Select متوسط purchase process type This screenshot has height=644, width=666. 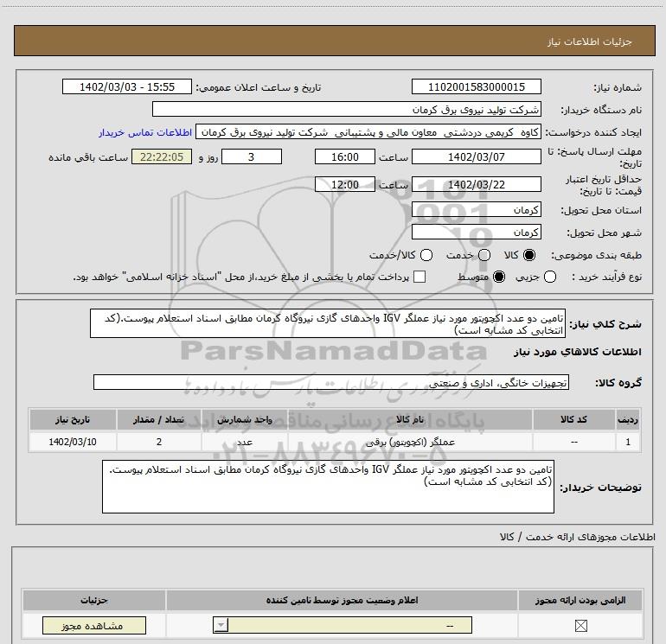pos(497,277)
